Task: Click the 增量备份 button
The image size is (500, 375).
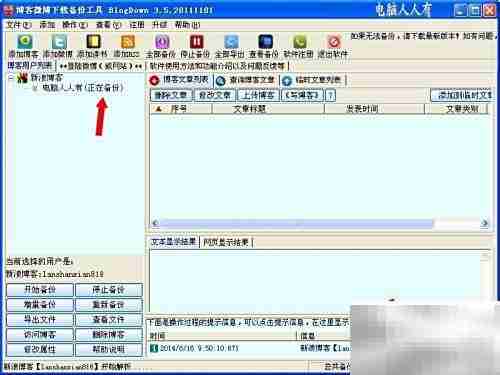Action: pyautogui.click(x=40, y=305)
